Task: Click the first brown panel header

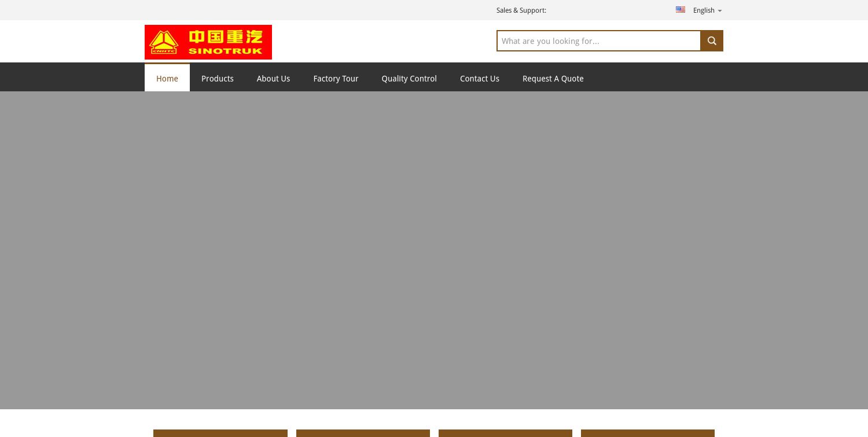Action: point(220,434)
